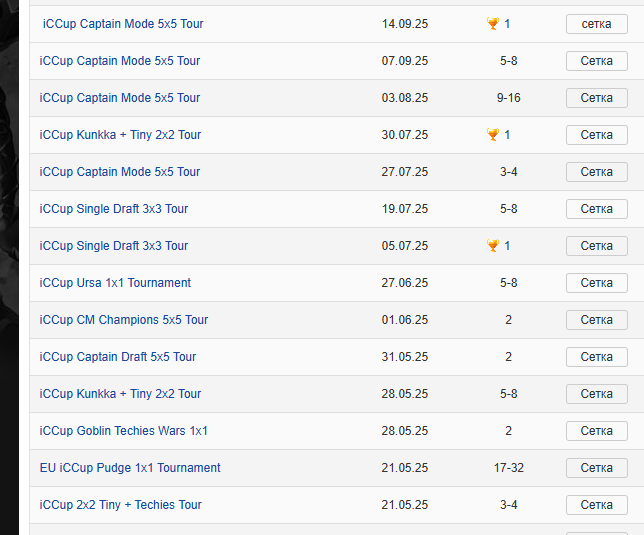Open iCCup Kunkka + Tiny 2x2 Tour from 30.07.25
The height and width of the screenshot is (535, 644).
point(120,135)
